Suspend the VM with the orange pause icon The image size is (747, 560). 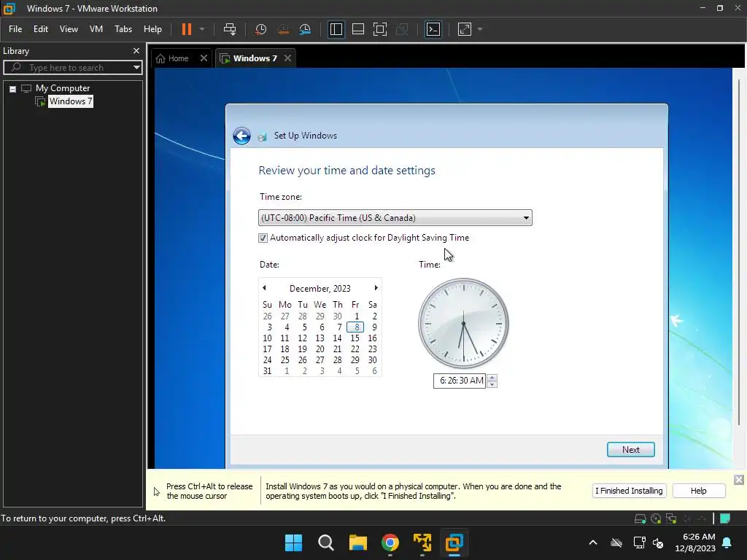(x=187, y=29)
